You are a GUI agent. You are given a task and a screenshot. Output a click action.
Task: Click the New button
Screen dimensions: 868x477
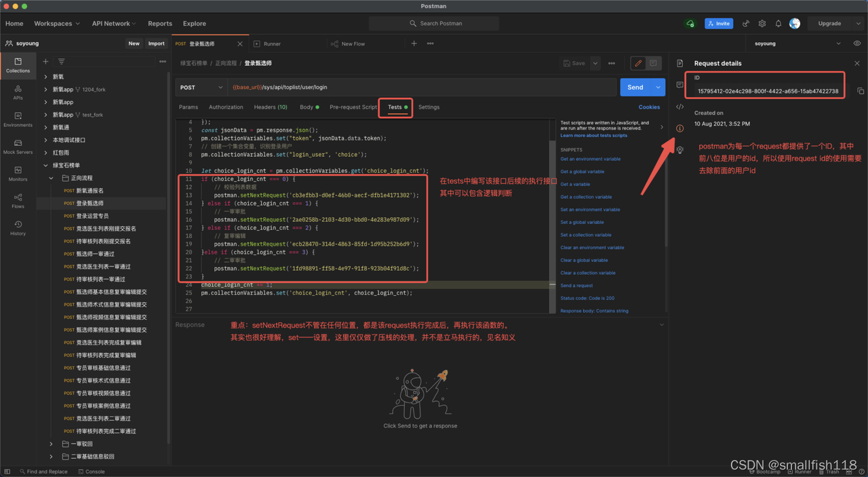134,43
